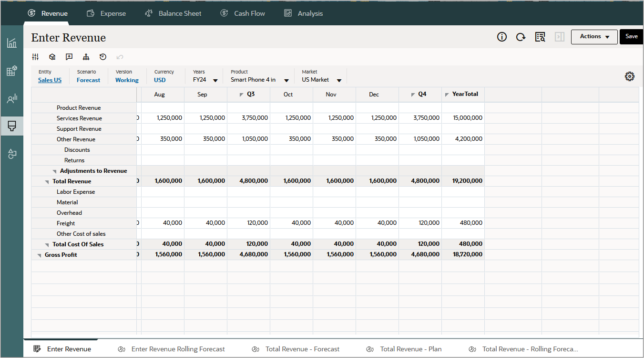This screenshot has height=358, width=644.
Task: Click the add comment toolbar icon
Action: [x=69, y=57]
